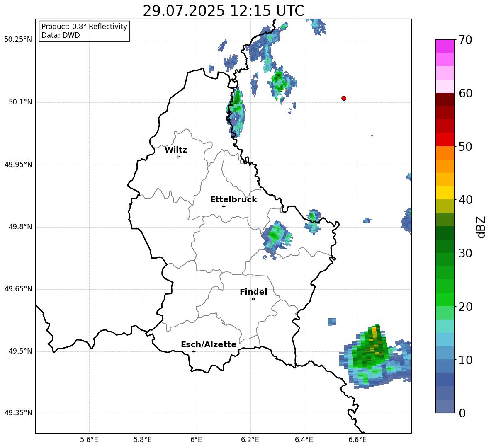This screenshot has width=491, height=448.
Task: Click the 6.2°E longitude label
Action: point(250,440)
